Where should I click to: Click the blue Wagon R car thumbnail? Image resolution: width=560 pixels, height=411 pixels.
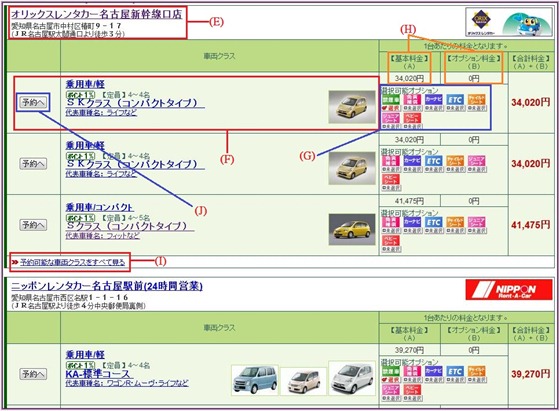(x=255, y=380)
